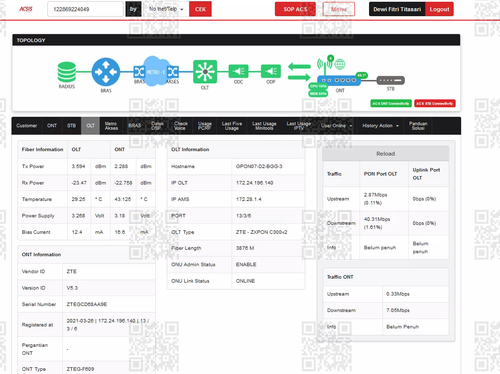Open the Customer tab
This screenshot has width=500, height=374.
point(27,126)
